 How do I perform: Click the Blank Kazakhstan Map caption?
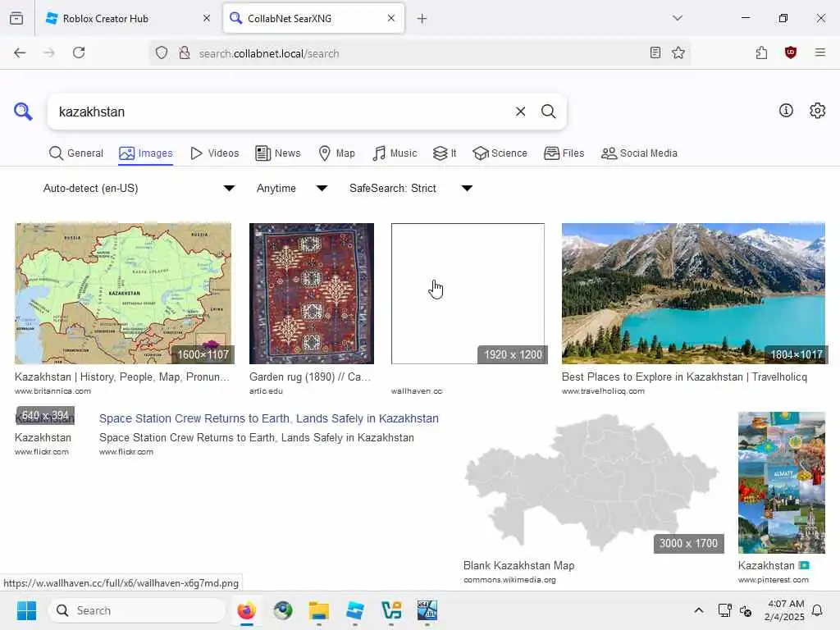[x=518, y=566]
